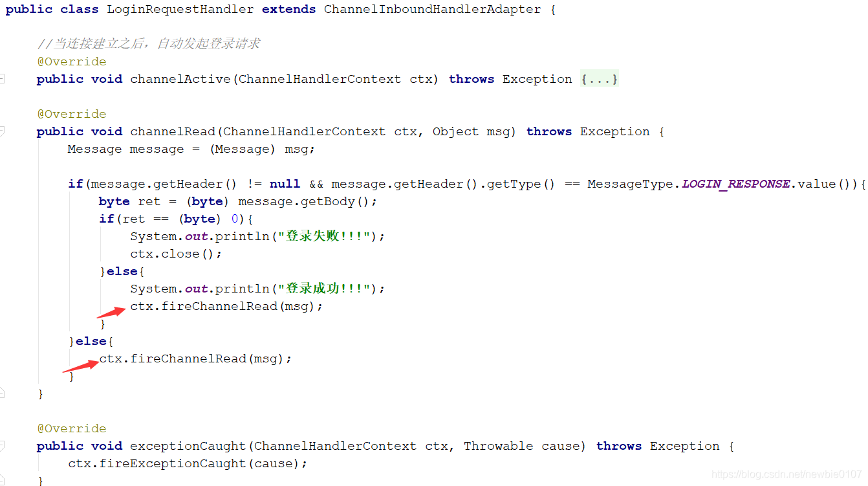
Task: Collapse channelRead method using its gutter fold marker
Action: coord(2,131)
